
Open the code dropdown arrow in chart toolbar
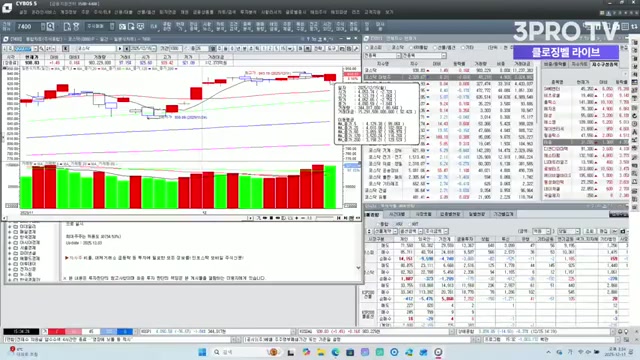pyautogui.click(x=35, y=49)
